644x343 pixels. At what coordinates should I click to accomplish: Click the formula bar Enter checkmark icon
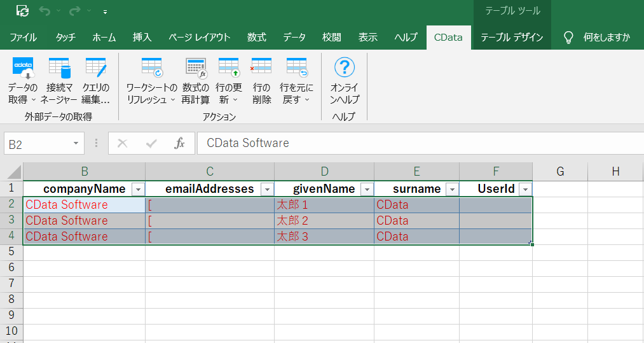pos(151,143)
